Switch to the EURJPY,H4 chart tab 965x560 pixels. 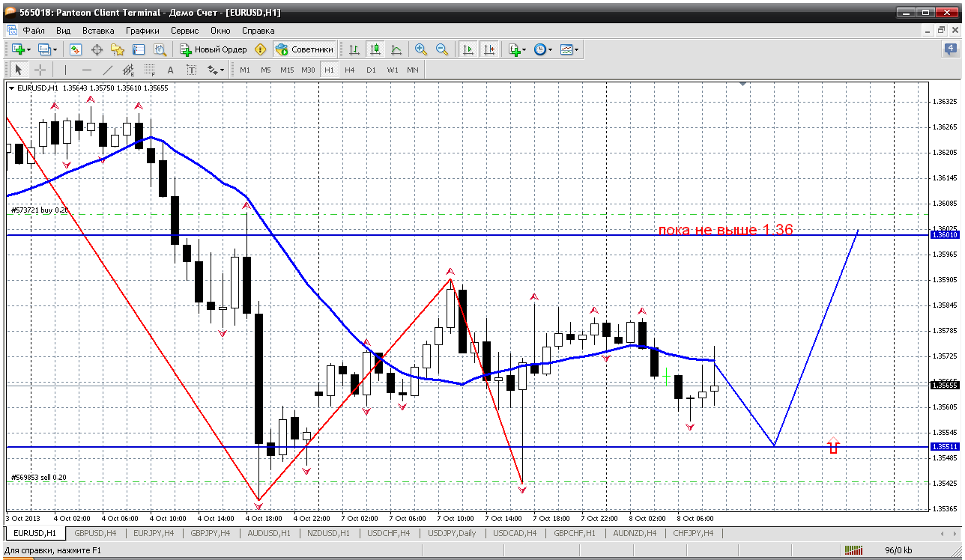154,533
